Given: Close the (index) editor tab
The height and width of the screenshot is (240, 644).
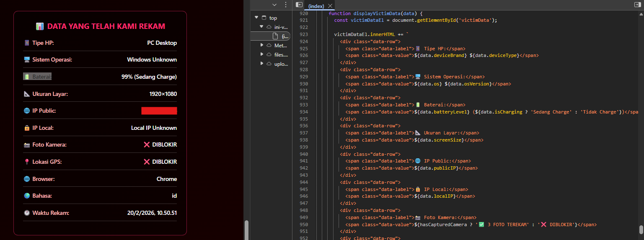Looking at the screenshot, I should tap(330, 6).
